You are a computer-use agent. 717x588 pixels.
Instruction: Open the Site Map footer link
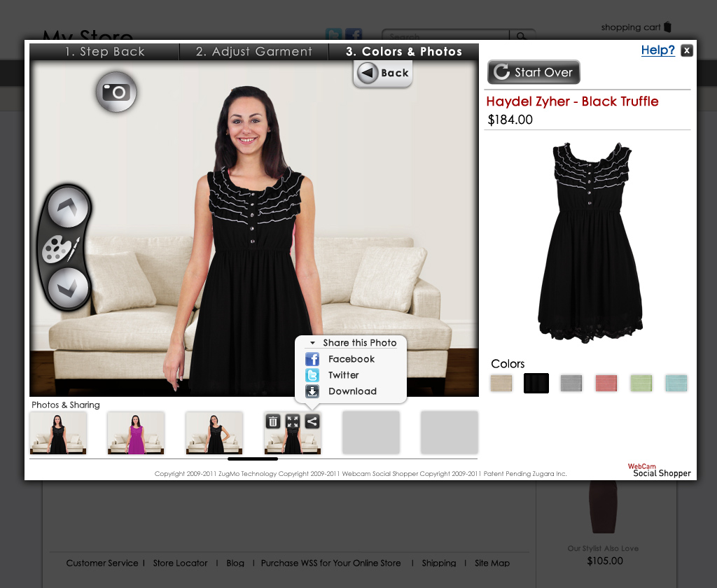pyautogui.click(x=492, y=563)
